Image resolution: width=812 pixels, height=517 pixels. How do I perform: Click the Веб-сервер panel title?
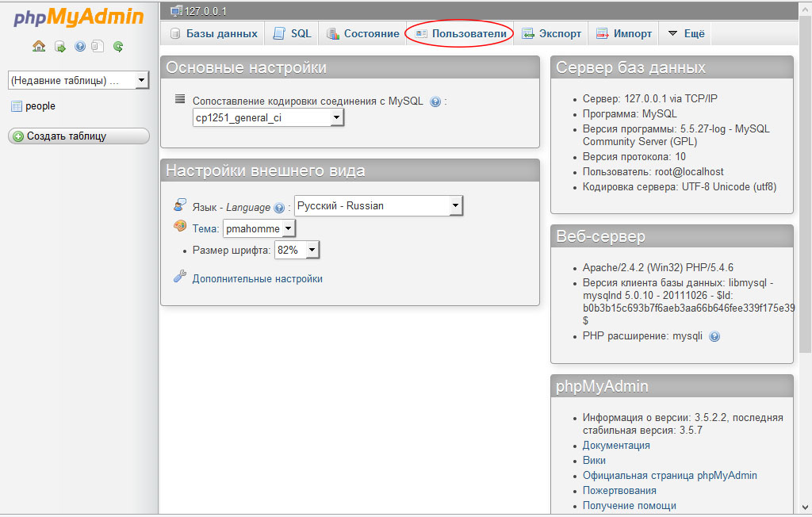coord(600,236)
